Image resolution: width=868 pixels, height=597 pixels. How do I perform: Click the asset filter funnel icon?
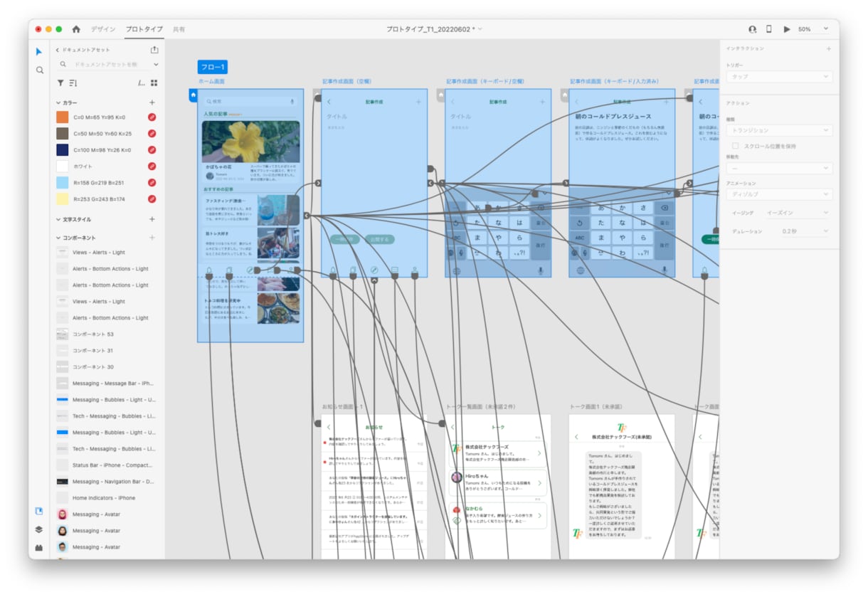(x=60, y=83)
